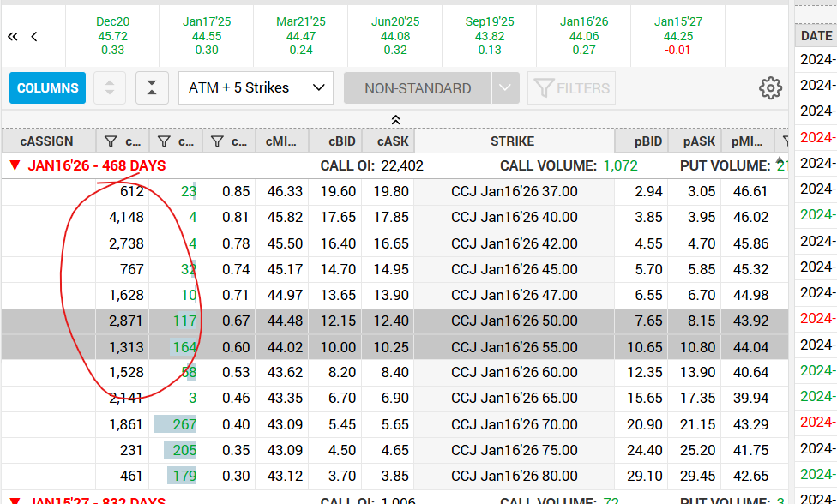Click strike CCJ Jan16'26 70.00
Screen dimensions: 837x504
point(514,424)
